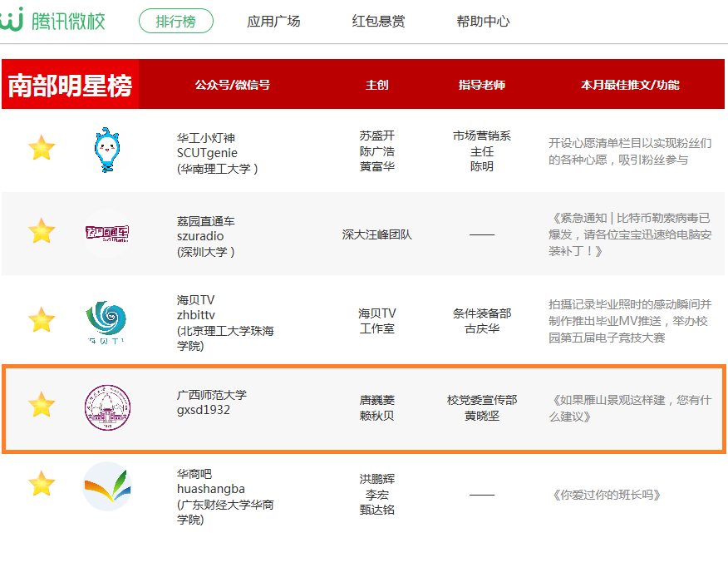Open the 你爱过你的班长吗 article
Viewport: 728px width, 577px height.
606,495
